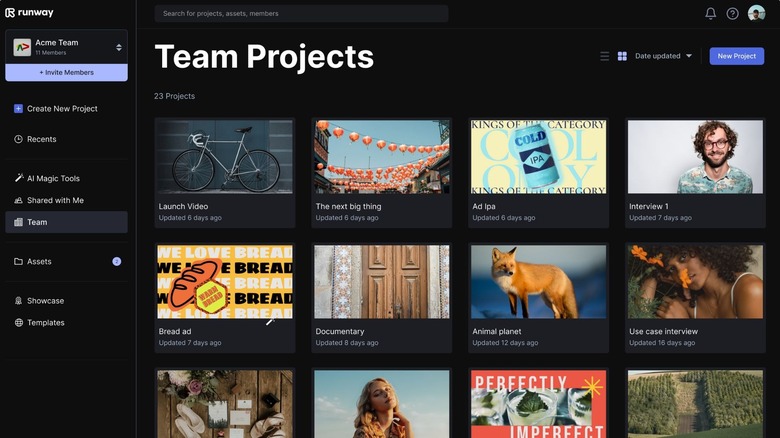Open Recents in the sidebar
The width and height of the screenshot is (780, 438).
point(41,139)
